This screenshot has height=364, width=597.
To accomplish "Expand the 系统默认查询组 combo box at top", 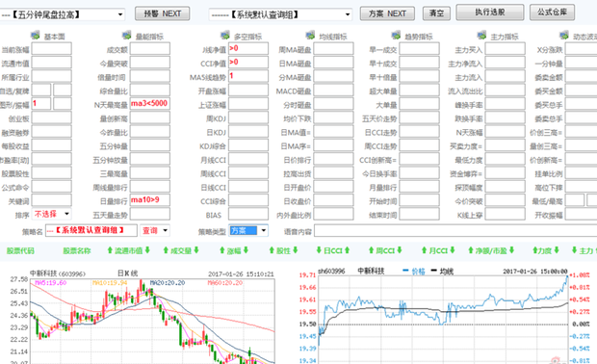I will (348, 14).
